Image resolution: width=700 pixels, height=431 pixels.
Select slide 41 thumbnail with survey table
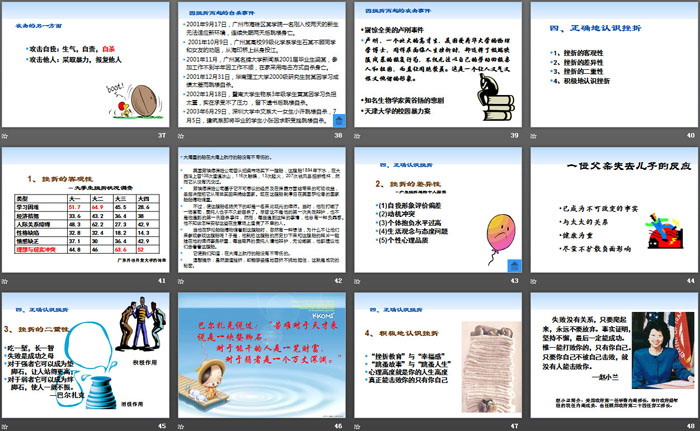(x=86, y=210)
